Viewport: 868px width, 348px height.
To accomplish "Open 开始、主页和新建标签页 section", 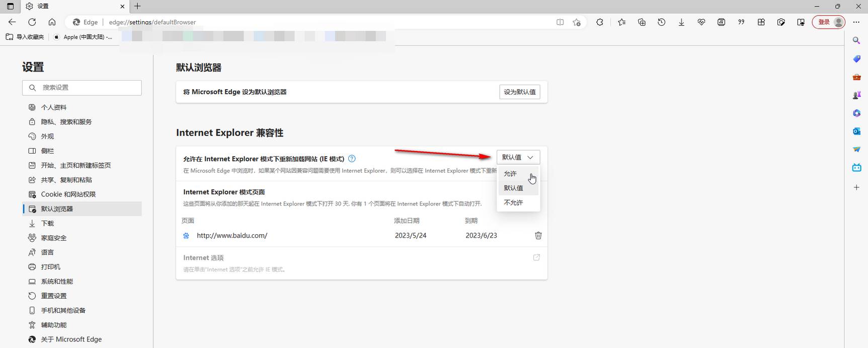I will pos(83,165).
